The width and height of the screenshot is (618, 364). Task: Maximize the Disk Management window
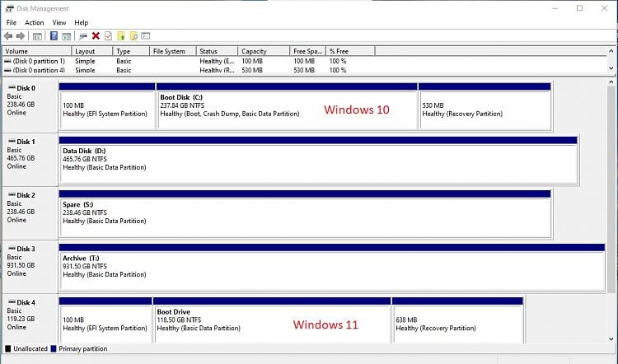click(579, 8)
